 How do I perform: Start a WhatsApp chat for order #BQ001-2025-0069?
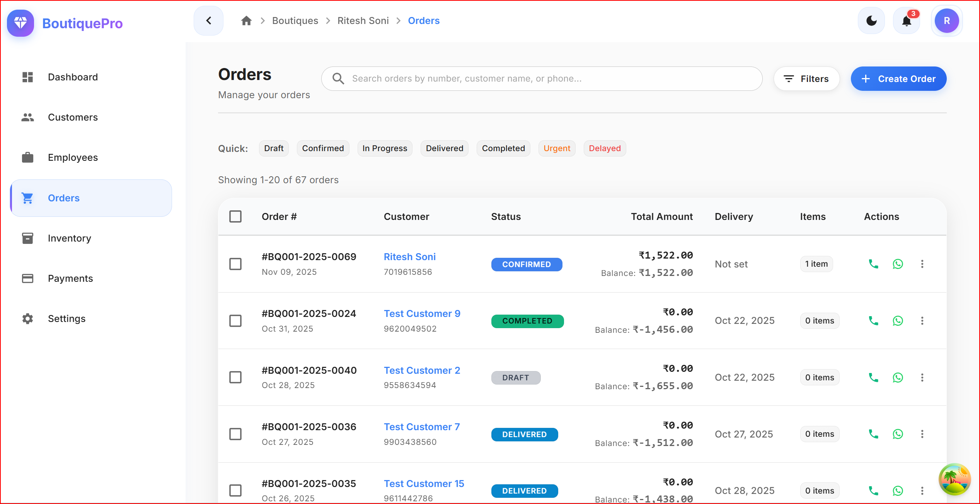[x=898, y=264]
